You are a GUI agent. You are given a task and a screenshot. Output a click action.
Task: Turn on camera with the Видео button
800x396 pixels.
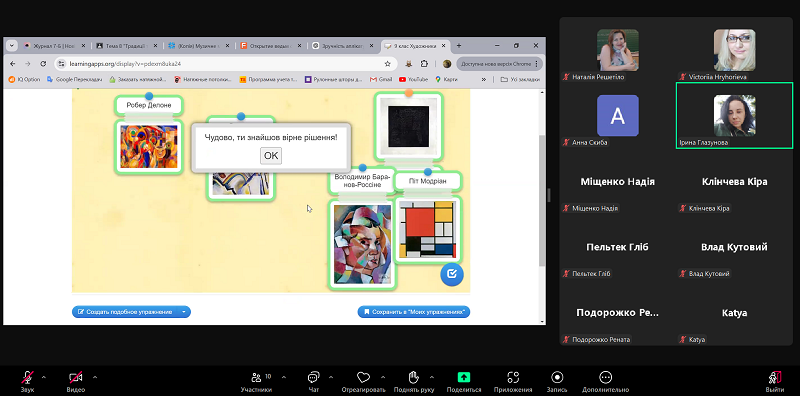[x=76, y=382]
